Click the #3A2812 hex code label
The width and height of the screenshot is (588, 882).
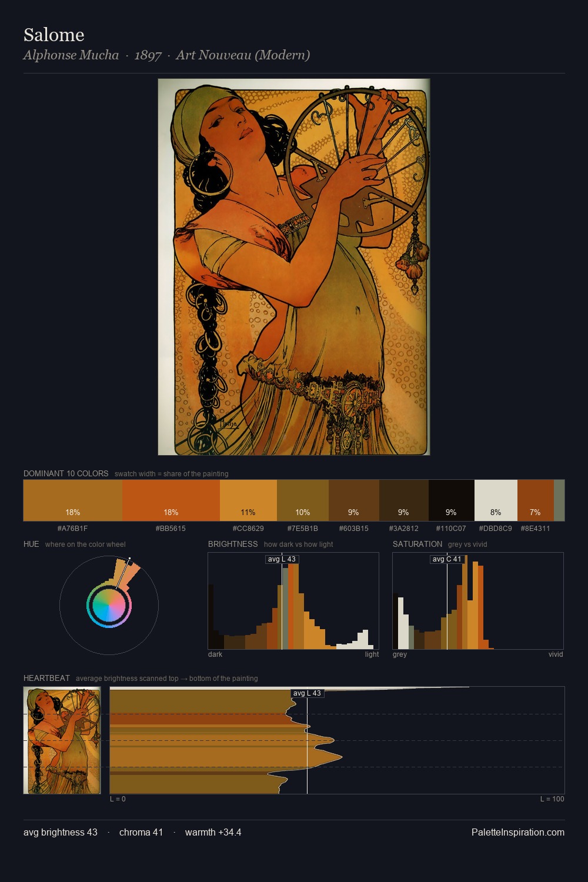tap(404, 529)
